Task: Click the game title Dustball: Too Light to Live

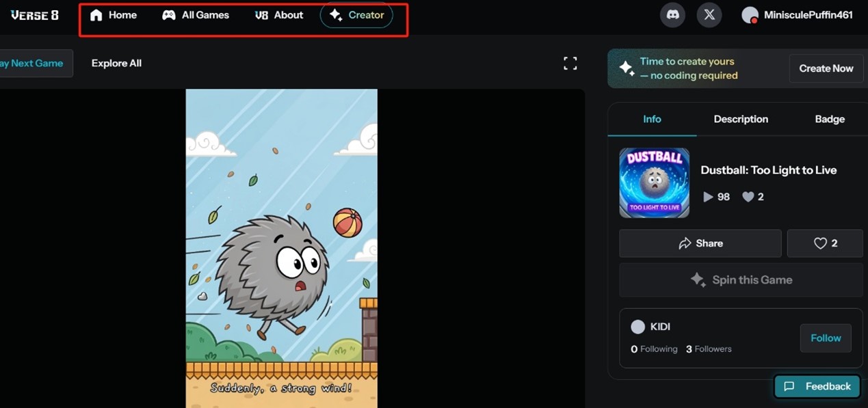Action: (769, 170)
